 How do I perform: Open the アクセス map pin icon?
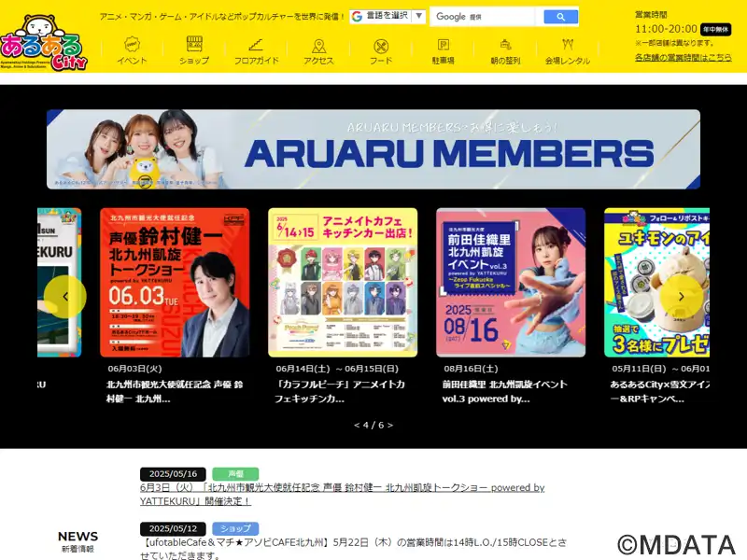318,46
